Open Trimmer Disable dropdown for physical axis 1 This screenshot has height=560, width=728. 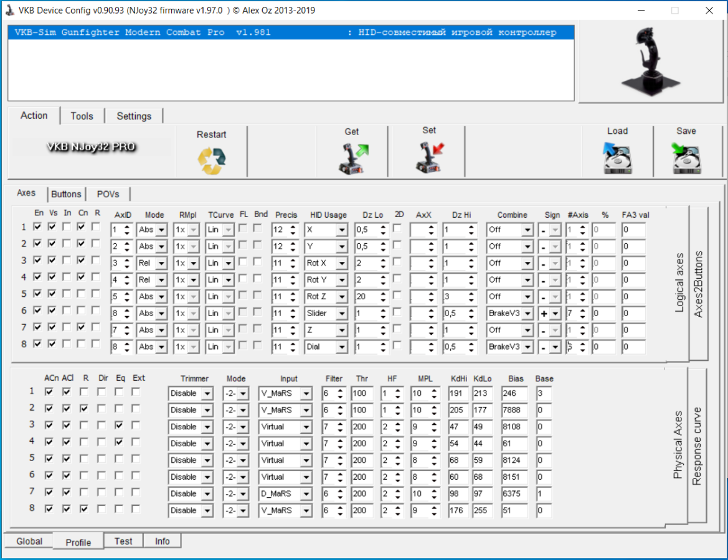[207, 393]
